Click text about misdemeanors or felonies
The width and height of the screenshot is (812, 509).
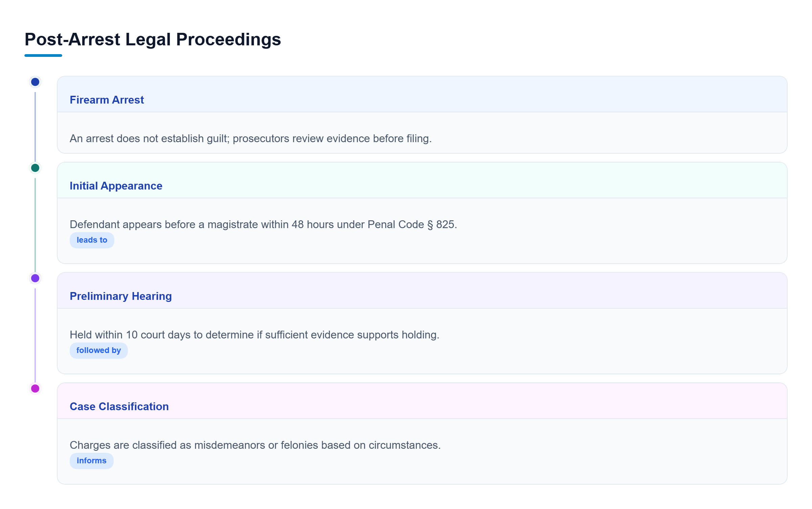pyautogui.click(x=255, y=445)
